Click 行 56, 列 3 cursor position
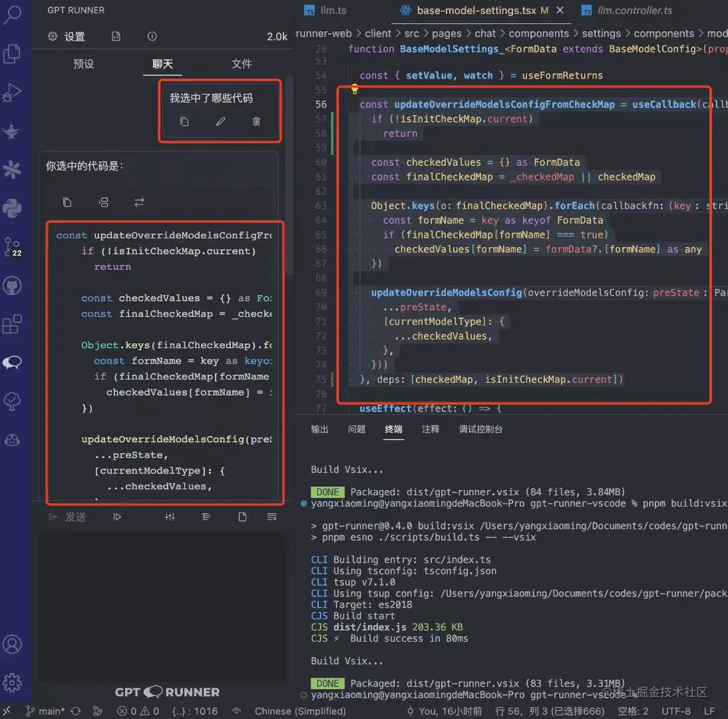Image resolution: width=728 pixels, height=719 pixels. pos(550,711)
